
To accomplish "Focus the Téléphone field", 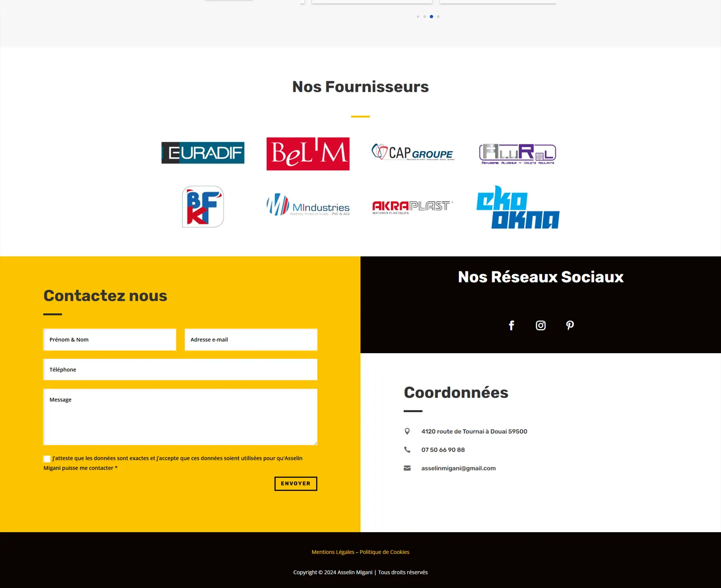I will click(180, 370).
